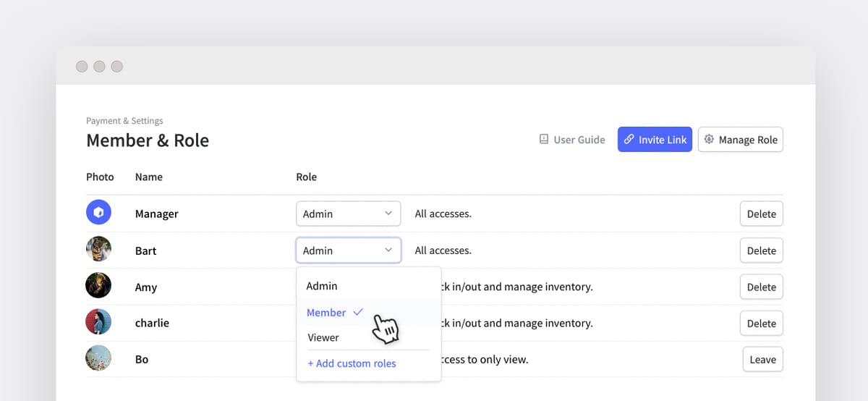Delete Amy from members
Image resolution: width=868 pixels, height=401 pixels.
point(762,287)
